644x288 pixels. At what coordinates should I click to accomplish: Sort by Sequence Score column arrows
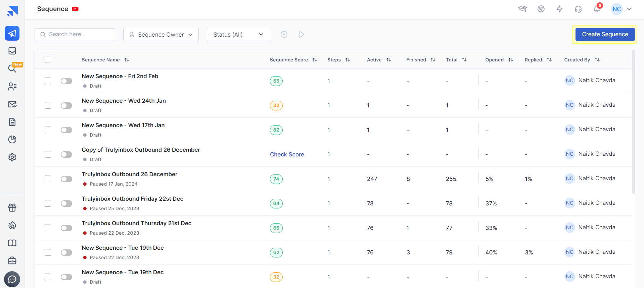315,60
